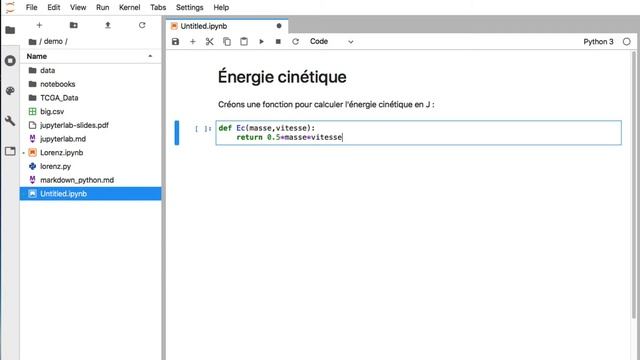
Task: Click the Énergie cinétique heading
Action: tap(282, 77)
